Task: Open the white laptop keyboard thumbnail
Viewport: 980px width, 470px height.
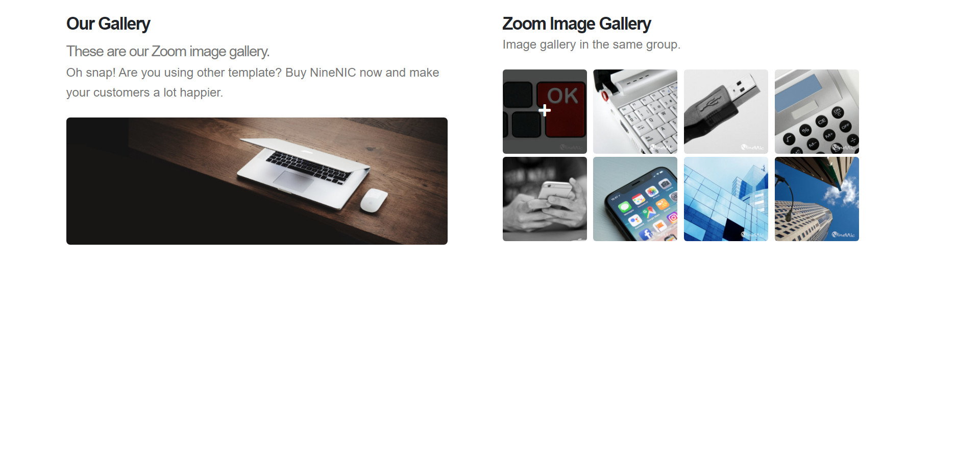Action: [635, 111]
